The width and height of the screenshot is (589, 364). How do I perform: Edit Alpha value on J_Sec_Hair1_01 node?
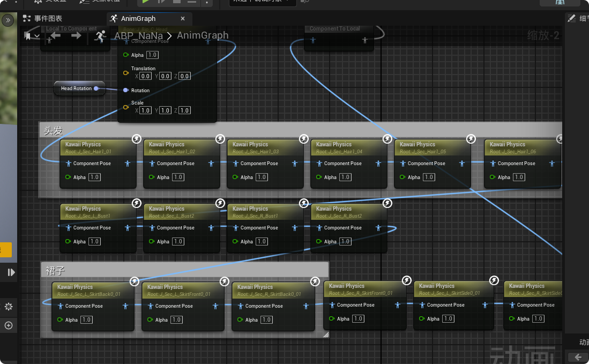95,177
